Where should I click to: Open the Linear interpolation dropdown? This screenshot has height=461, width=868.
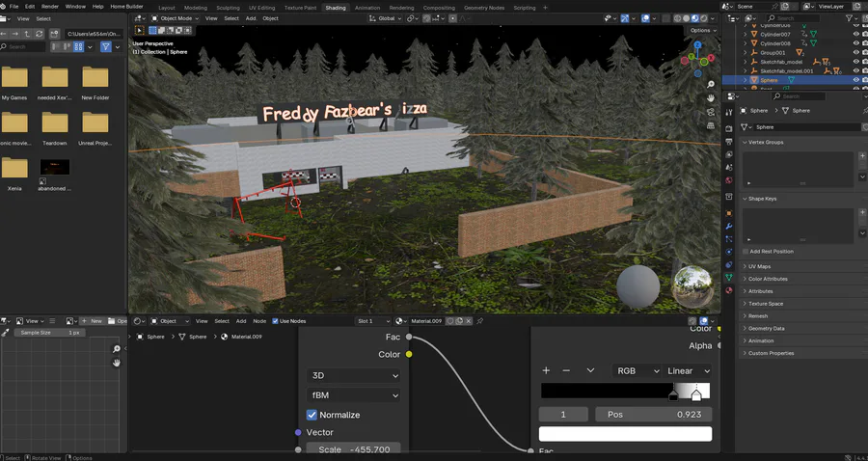click(x=687, y=370)
